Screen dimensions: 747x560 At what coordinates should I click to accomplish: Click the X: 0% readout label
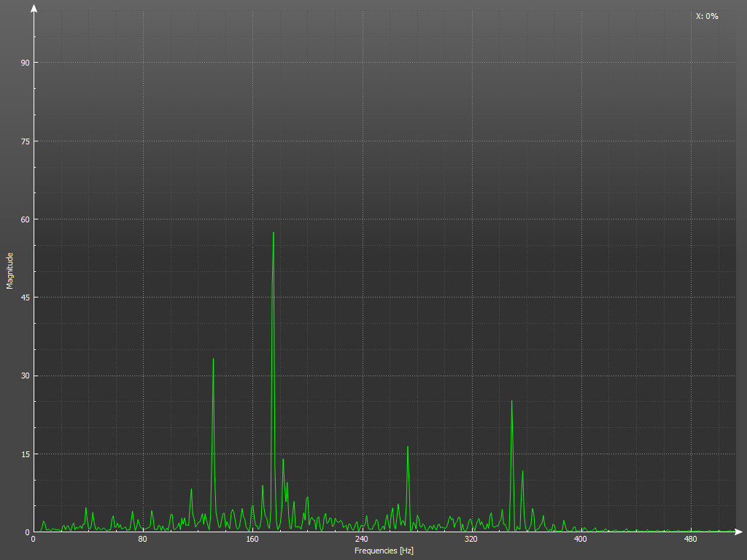coord(706,16)
